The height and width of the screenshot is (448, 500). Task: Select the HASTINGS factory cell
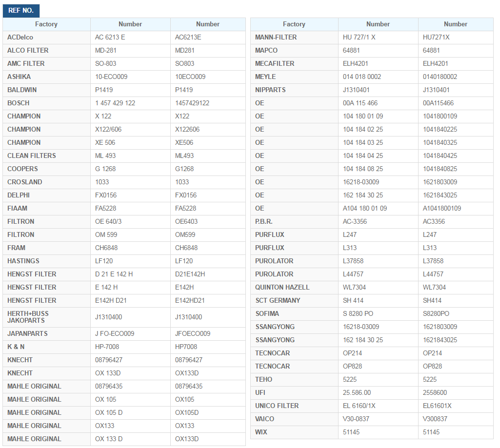[x=46, y=261]
